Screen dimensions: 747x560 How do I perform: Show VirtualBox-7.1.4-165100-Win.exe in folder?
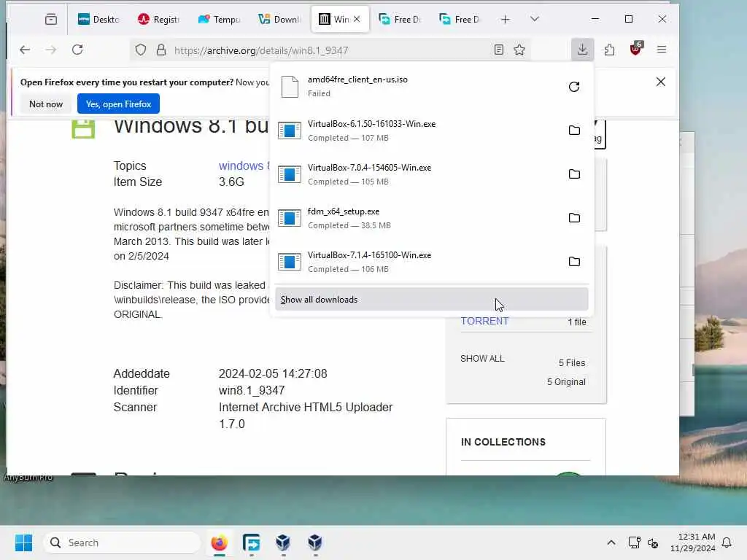point(574,262)
